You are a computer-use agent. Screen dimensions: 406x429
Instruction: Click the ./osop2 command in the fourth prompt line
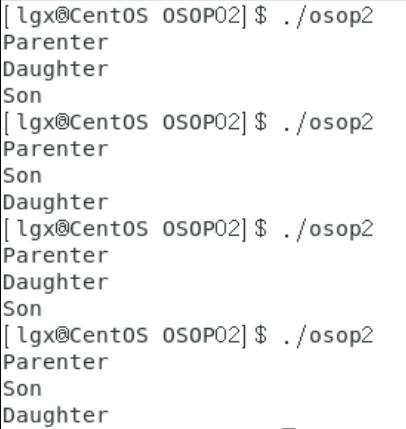[327, 336]
